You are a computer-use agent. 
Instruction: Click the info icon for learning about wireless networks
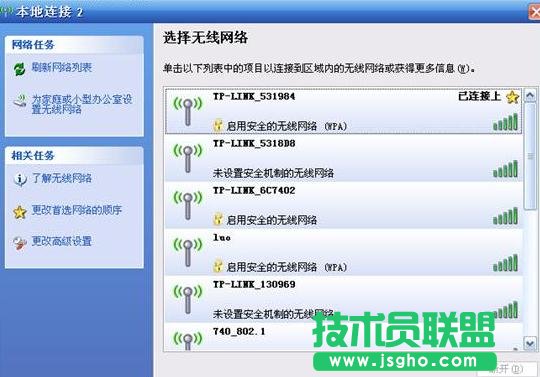click(20, 179)
